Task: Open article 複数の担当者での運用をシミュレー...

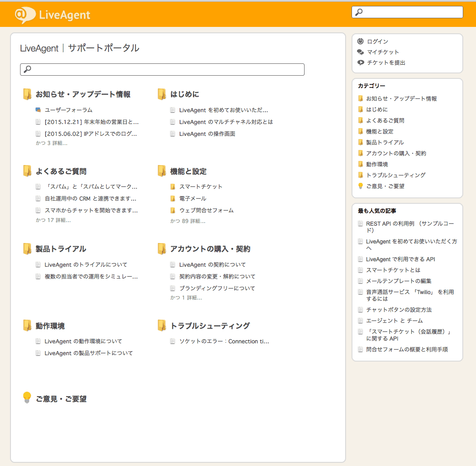Action: click(x=91, y=277)
